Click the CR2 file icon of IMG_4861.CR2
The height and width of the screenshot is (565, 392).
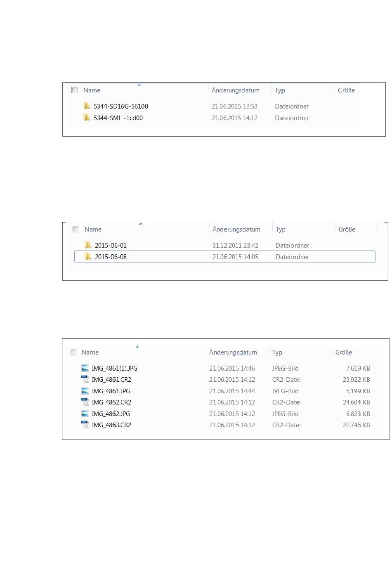pyautogui.click(x=85, y=379)
